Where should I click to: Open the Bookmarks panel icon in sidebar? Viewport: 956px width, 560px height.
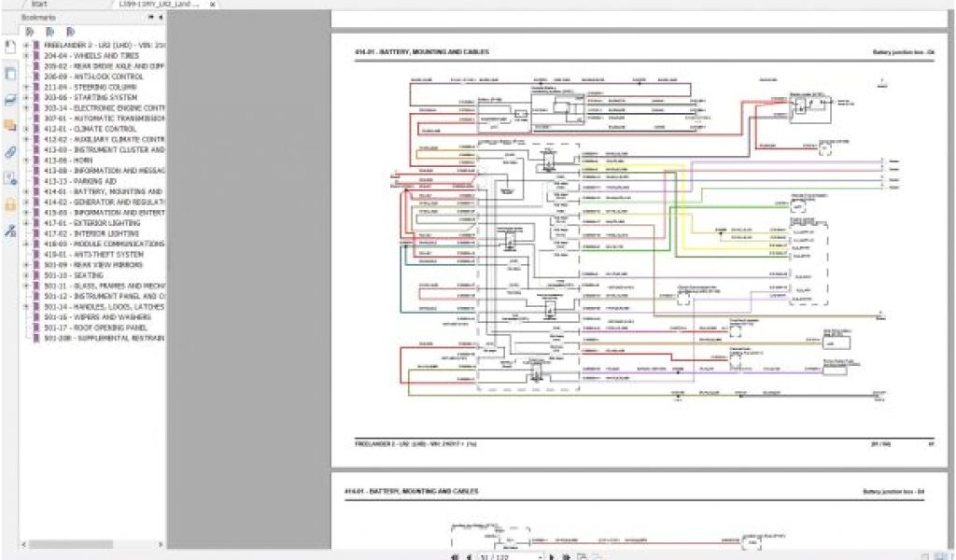coord(9,47)
